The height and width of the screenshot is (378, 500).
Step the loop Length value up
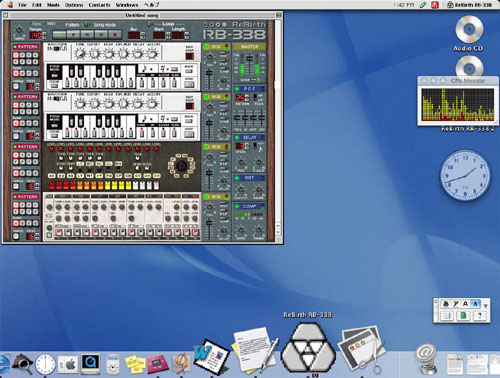pyautogui.click(x=187, y=33)
